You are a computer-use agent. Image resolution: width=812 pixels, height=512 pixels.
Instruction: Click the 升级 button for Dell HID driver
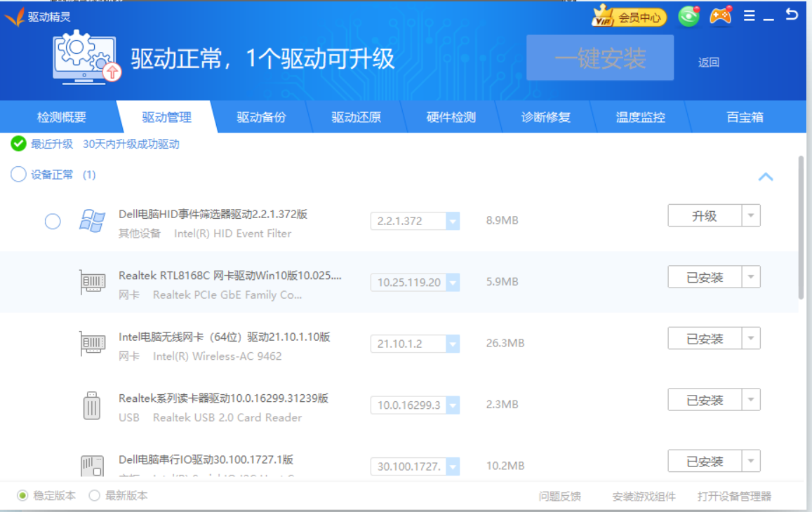(x=704, y=216)
